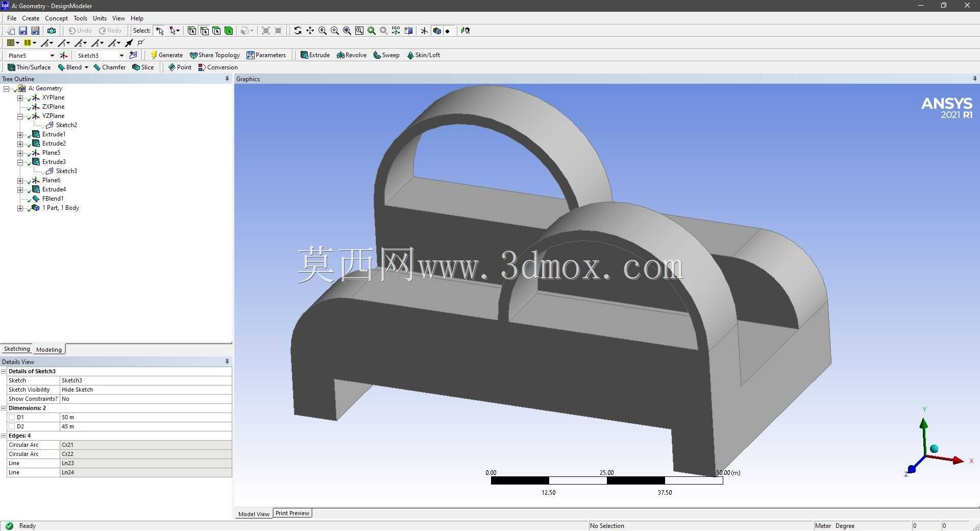Open the File menu
Image resolution: width=980 pixels, height=531 pixels.
12,18
